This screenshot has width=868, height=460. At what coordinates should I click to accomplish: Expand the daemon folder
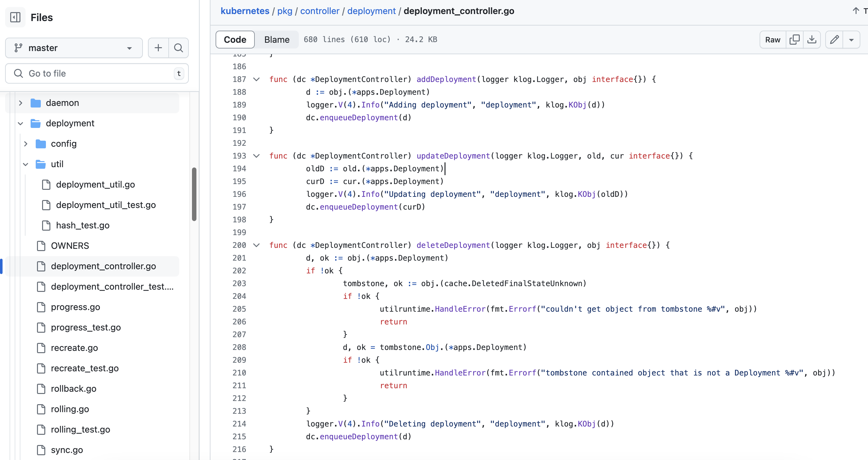[x=20, y=103]
